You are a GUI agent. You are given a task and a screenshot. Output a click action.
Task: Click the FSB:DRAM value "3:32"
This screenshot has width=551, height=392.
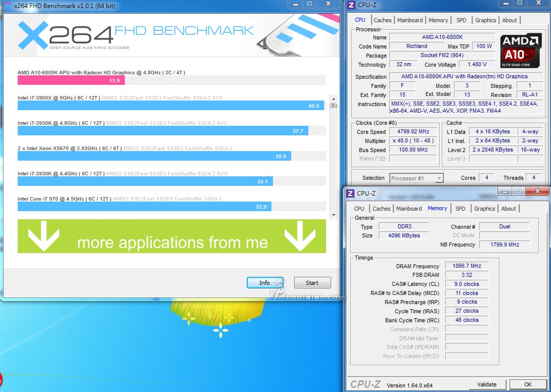tap(467, 275)
